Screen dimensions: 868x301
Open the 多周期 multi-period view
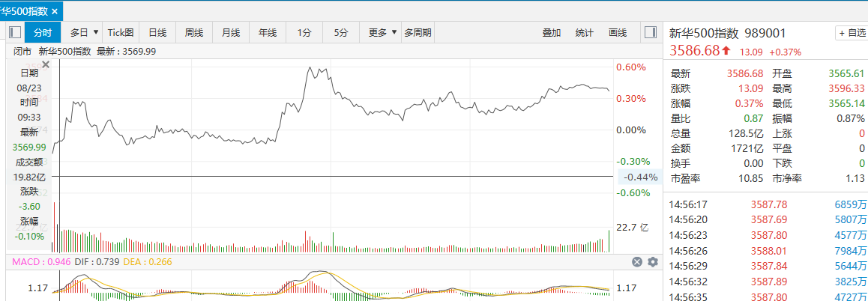(418, 32)
